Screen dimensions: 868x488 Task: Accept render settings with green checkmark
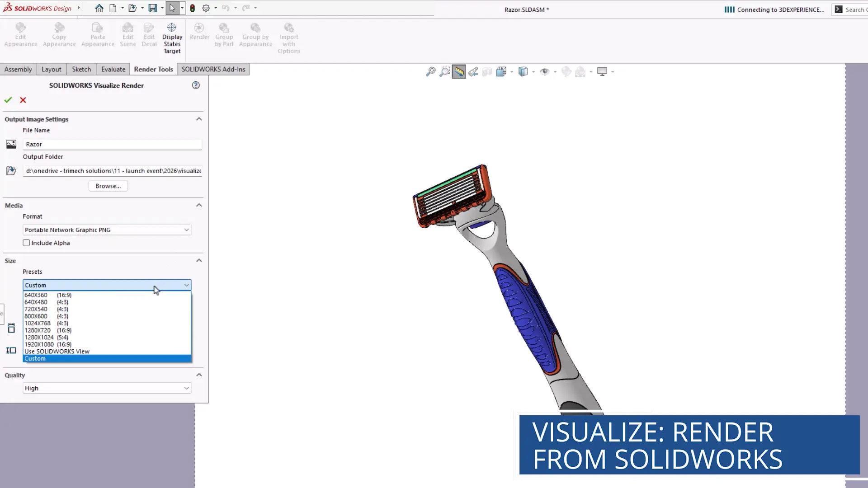[x=8, y=100]
